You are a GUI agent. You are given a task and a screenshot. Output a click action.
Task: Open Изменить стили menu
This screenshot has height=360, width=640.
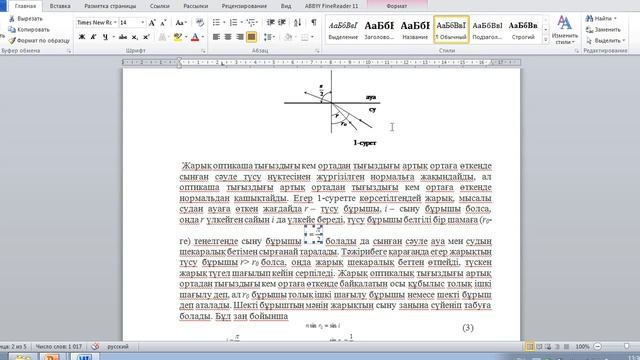565,30
